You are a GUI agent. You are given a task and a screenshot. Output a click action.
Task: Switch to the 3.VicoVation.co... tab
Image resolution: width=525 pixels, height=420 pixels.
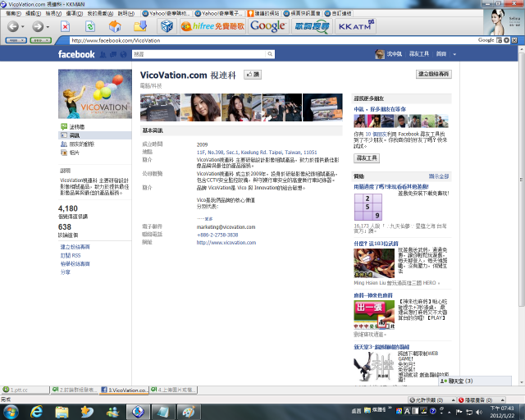(124, 390)
